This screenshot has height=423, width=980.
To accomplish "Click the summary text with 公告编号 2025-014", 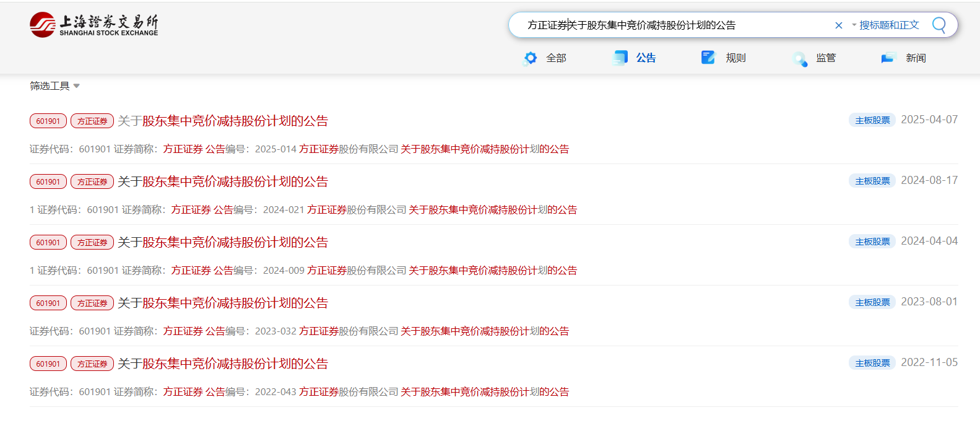I will pyautogui.click(x=300, y=149).
